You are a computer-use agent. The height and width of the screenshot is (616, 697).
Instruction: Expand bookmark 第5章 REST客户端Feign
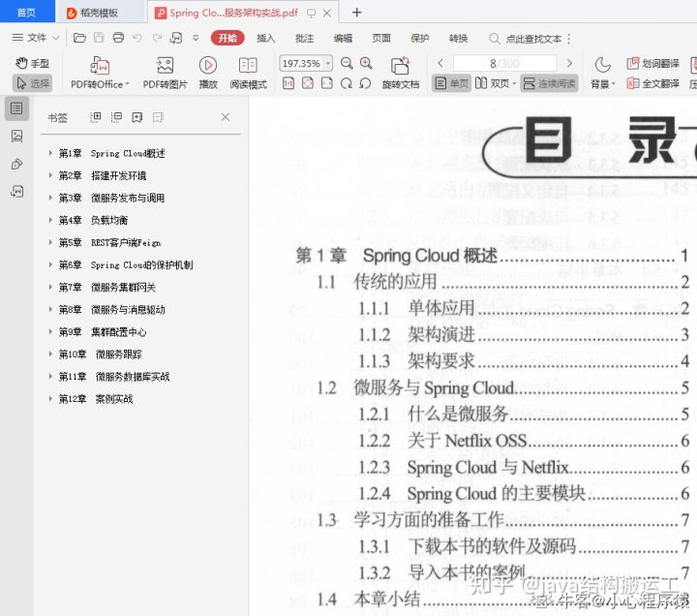50,242
